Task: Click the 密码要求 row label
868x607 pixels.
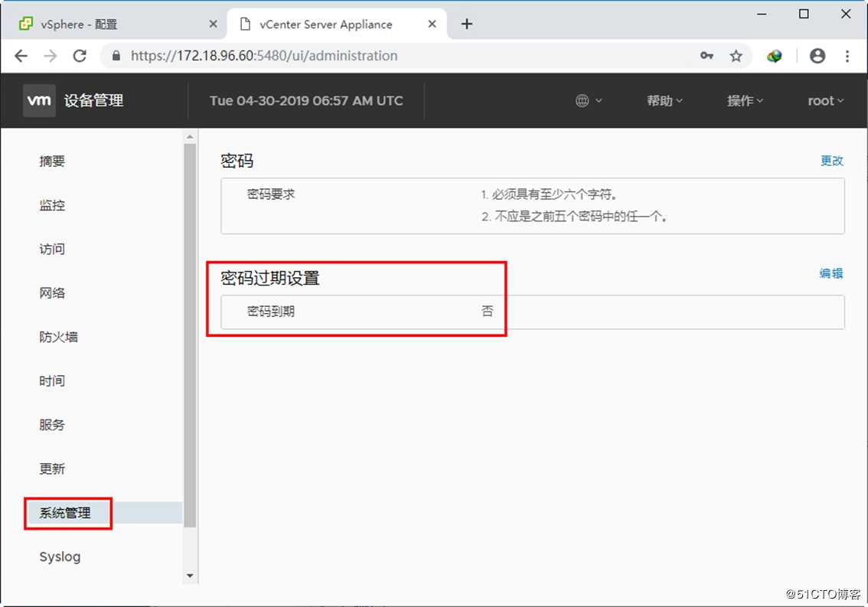Action: (271, 194)
